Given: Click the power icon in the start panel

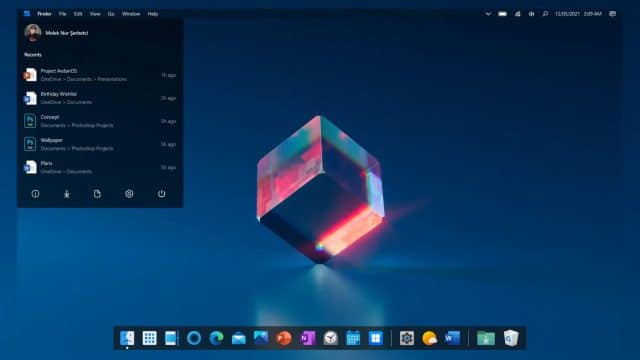Looking at the screenshot, I should point(161,194).
